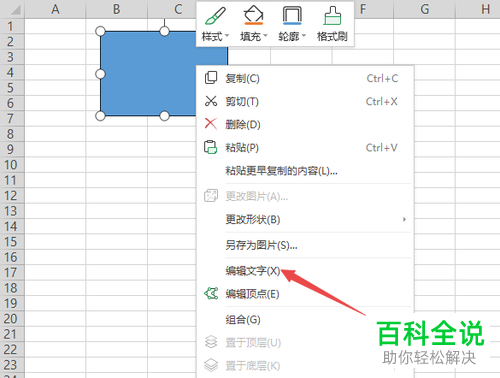This screenshot has height=378, width=500.
Task: Choose 复制(C) from the context menu
Action: pos(305,78)
